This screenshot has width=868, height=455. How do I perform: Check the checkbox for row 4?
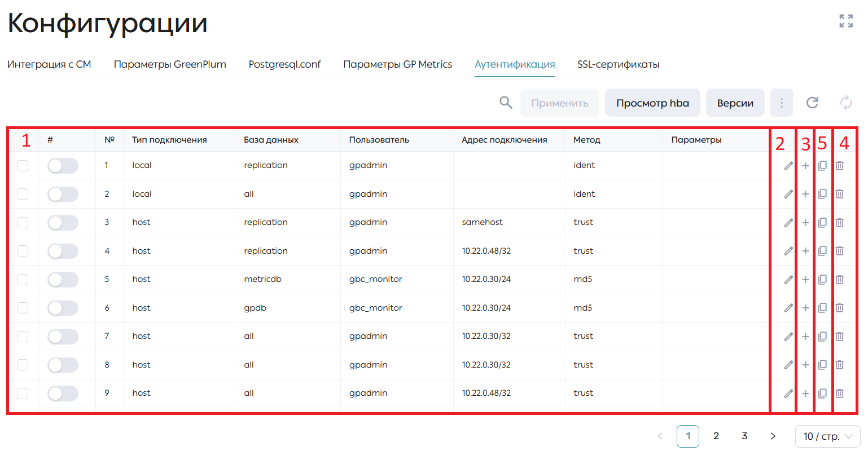point(23,251)
